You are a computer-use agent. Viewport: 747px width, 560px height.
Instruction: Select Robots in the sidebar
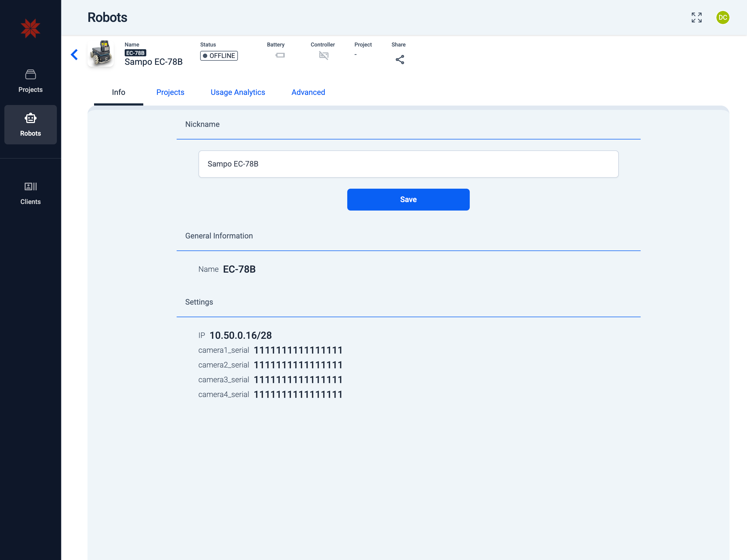[x=30, y=125]
